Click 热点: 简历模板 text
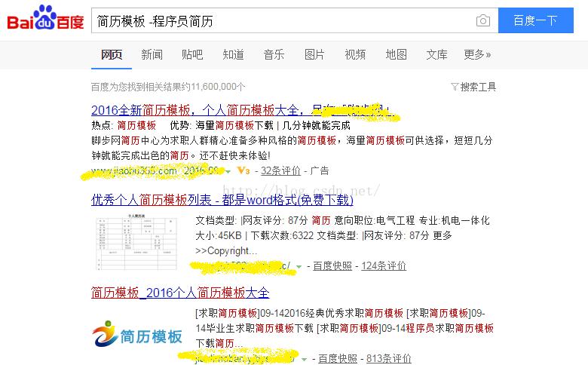 [124, 125]
